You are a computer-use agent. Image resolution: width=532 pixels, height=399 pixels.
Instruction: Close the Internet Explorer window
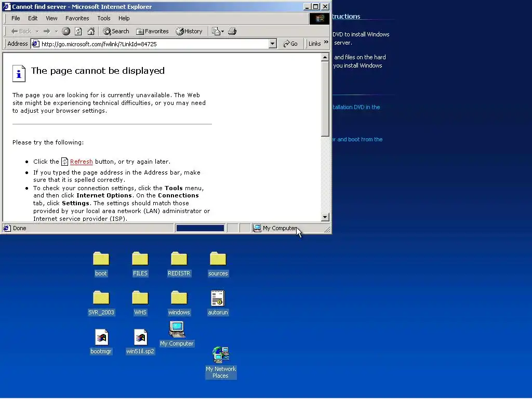click(325, 6)
